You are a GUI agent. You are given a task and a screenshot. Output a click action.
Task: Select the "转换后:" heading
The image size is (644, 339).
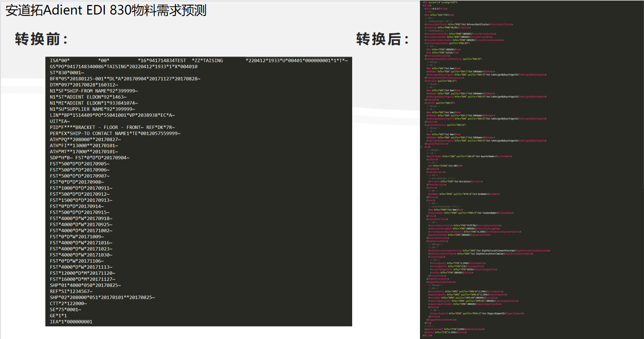tap(383, 39)
